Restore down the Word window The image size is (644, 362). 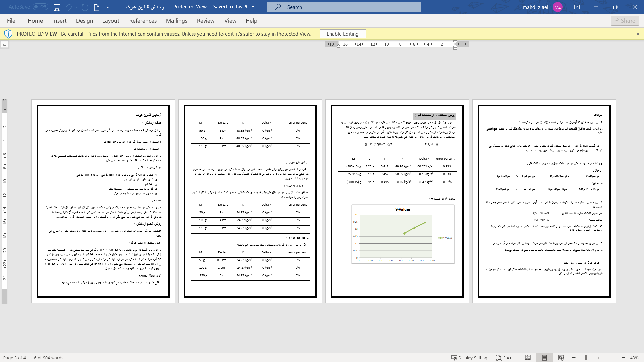click(615, 7)
